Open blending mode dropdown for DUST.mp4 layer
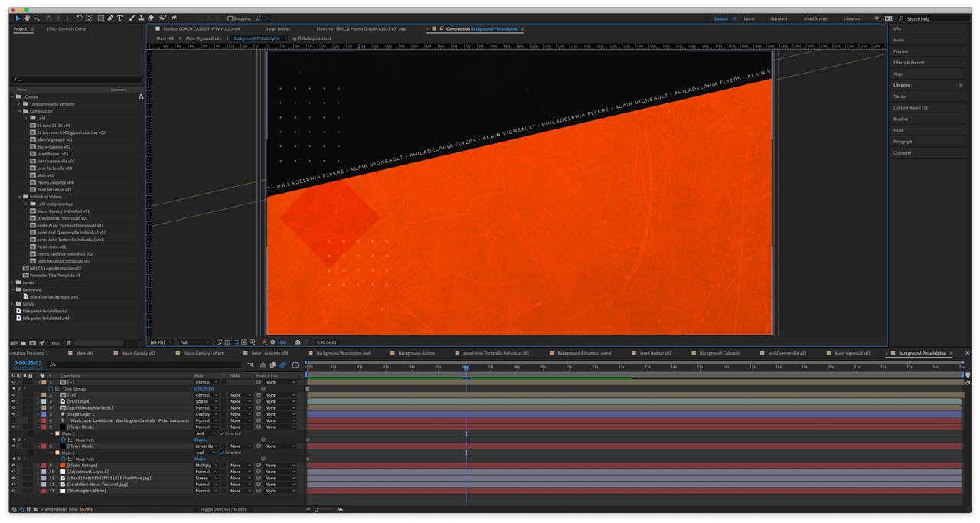 coord(206,401)
